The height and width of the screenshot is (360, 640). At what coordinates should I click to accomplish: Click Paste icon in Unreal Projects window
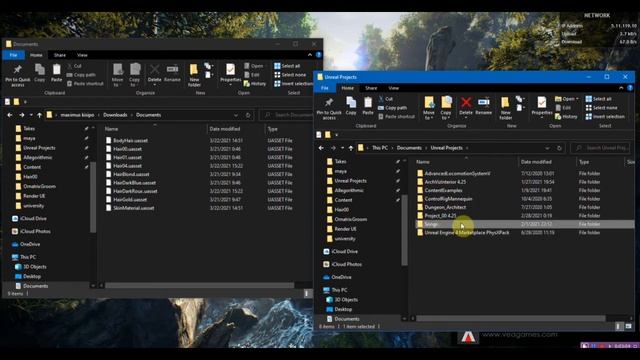[x=368, y=102]
